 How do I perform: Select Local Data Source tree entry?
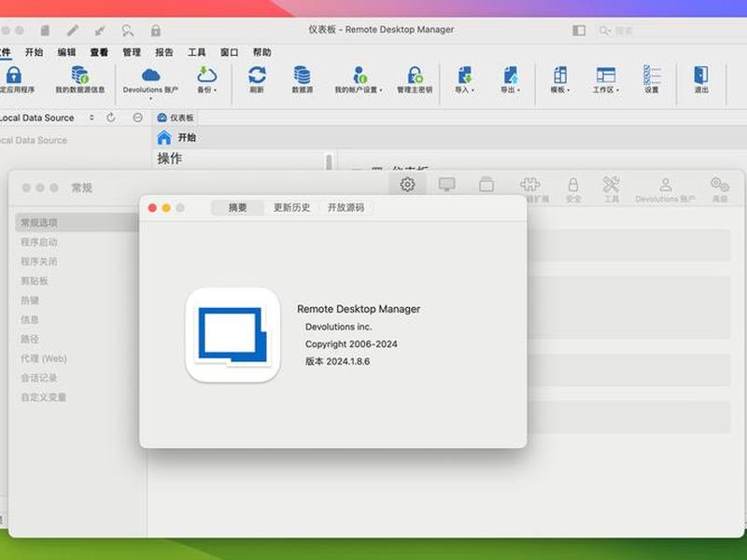click(x=34, y=140)
